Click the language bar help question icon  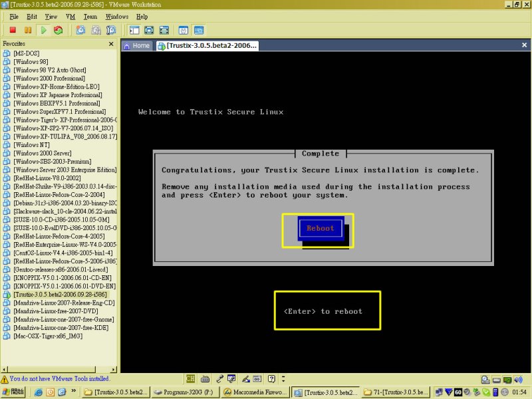pos(271,378)
